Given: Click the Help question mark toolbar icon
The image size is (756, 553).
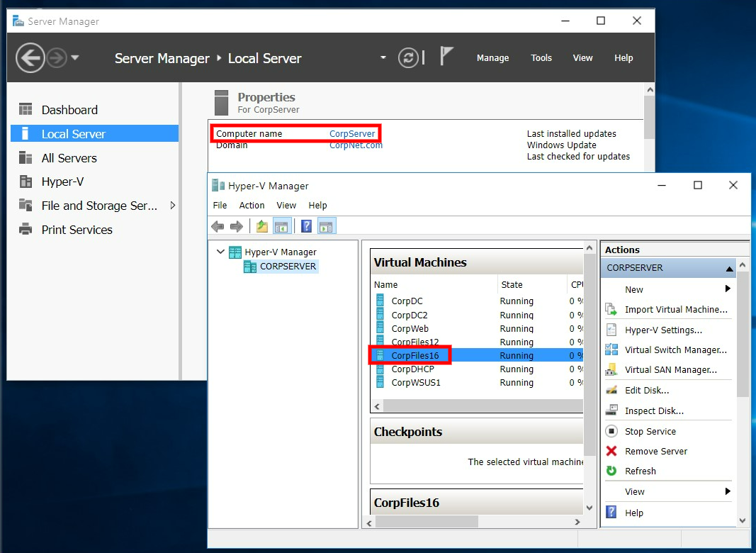Looking at the screenshot, I should [x=306, y=226].
